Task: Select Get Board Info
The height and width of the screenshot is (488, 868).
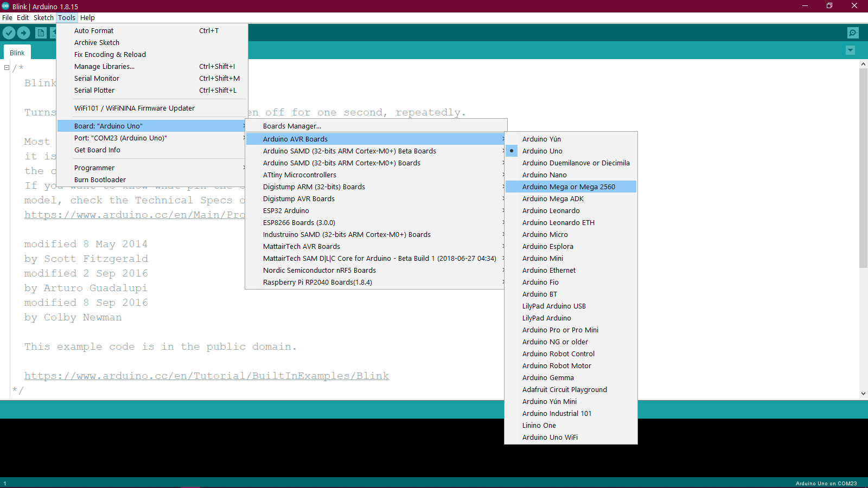Action: 152,150
